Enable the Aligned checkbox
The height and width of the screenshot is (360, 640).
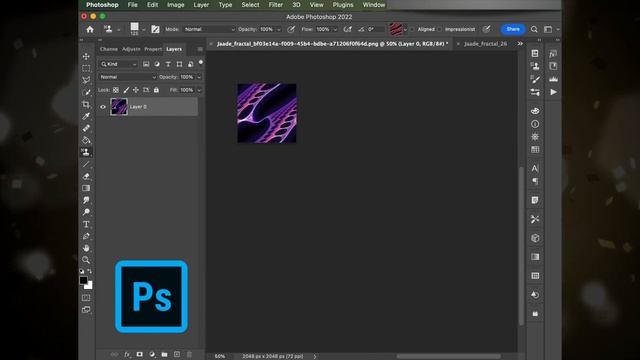pos(412,29)
